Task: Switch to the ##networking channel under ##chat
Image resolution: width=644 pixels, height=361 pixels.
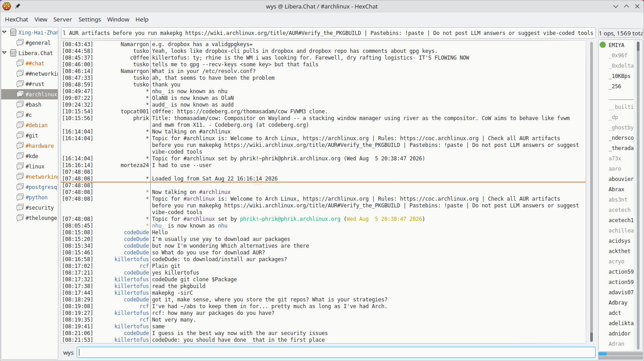Action: pyautogui.click(x=42, y=73)
